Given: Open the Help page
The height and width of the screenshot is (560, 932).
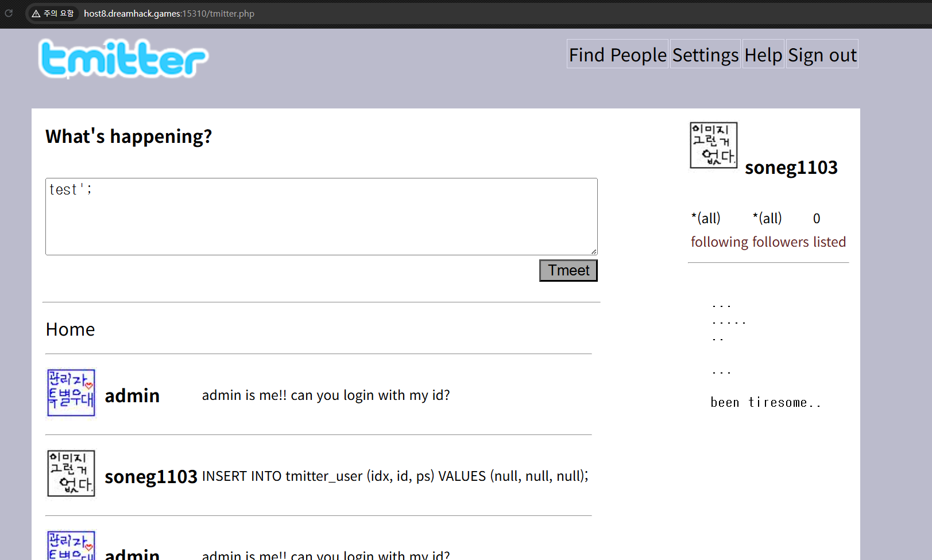Looking at the screenshot, I should coord(763,55).
